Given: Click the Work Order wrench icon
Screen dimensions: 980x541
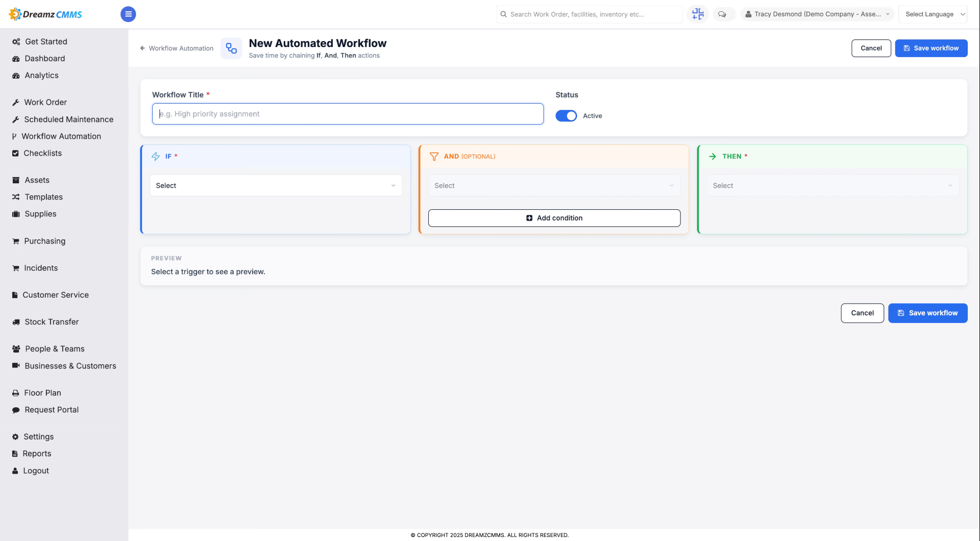Looking at the screenshot, I should [16, 103].
